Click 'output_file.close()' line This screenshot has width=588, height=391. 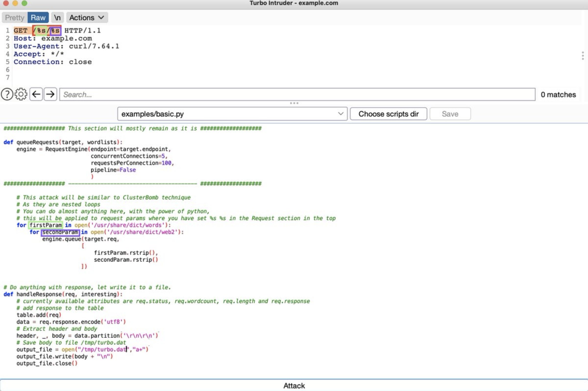pos(47,364)
